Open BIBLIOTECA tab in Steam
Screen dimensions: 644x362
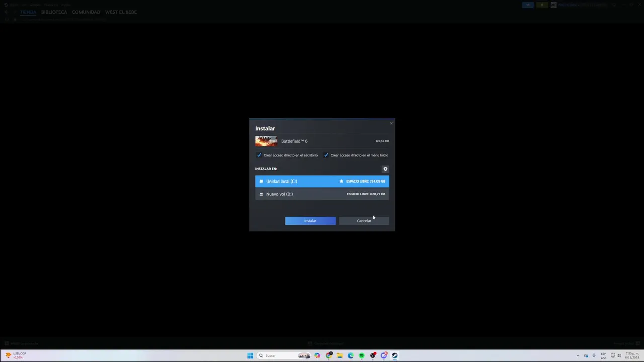54,12
